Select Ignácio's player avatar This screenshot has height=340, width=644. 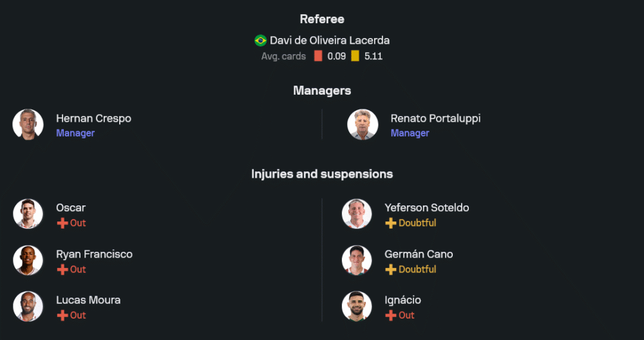(x=356, y=307)
